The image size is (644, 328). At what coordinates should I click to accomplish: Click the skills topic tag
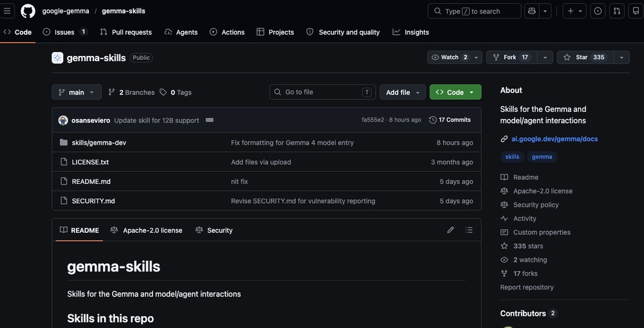pos(512,157)
